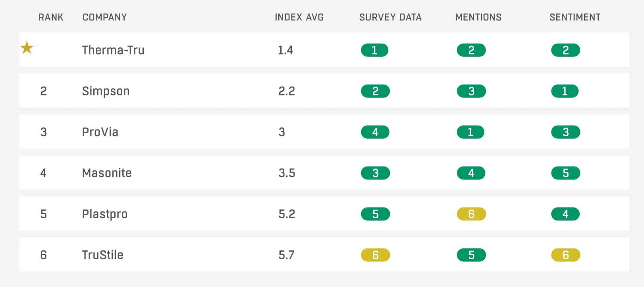Click Masonite's survey data badge
The width and height of the screenshot is (644, 287).
(375, 173)
